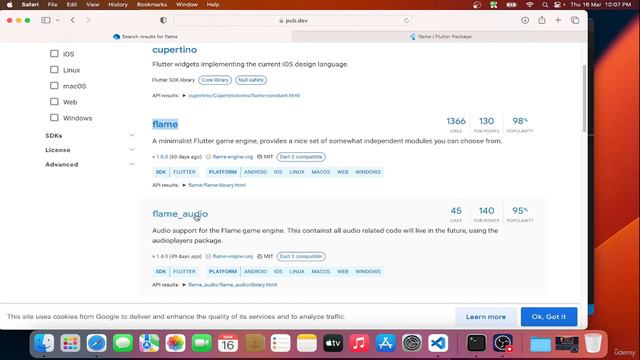
Task: Click the Share icon in Safari toolbar
Action: tap(542, 20)
